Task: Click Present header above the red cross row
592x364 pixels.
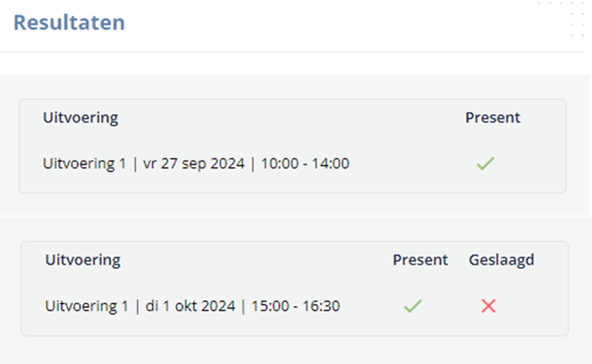Action: [420, 260]
